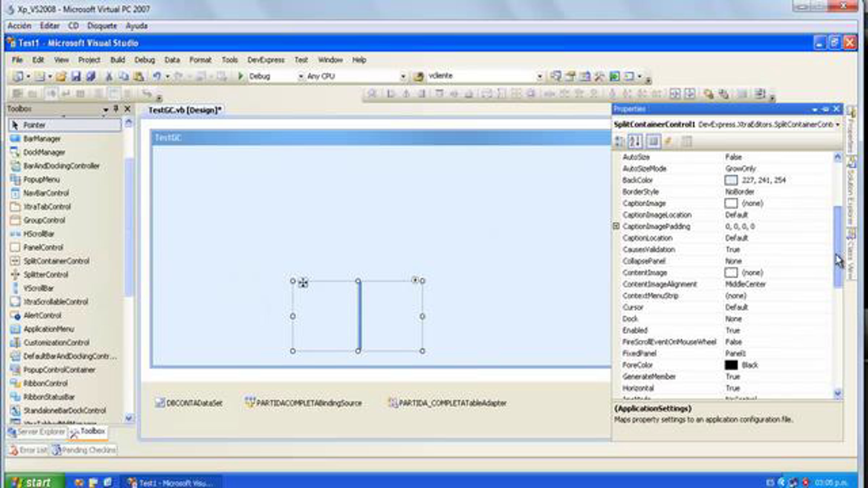868x488 pixels.
Task: Click the BackColor swatch showing 227, 241, 254
Action: click(731, 180)
